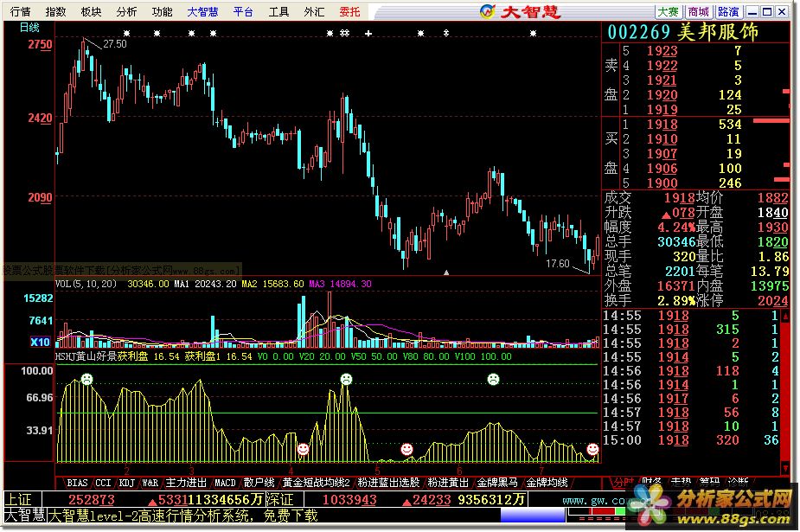Open the 工具 menu
The width and height of the screenshot is (800, 532).
tap(278, 11)
